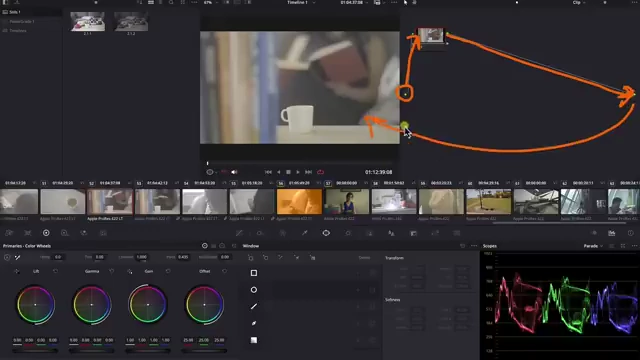The width and height of the screenshot is (640, 360).
Task: Select the Power Window palette icon
Action: 326,233
